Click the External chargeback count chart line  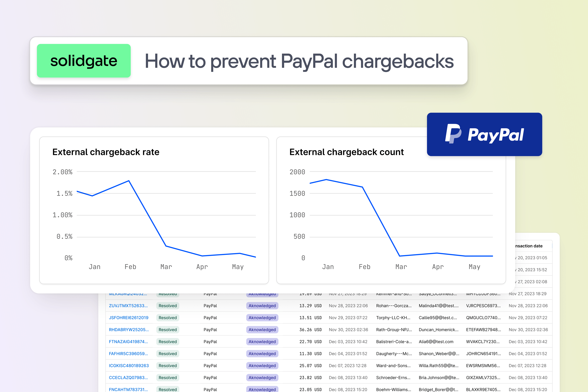click(x=326, y=179)
